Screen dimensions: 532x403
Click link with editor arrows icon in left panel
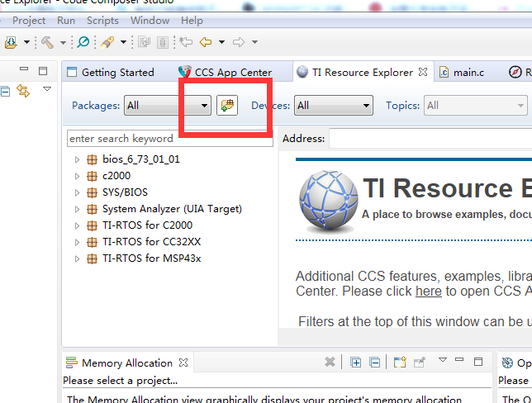[23, 91]
